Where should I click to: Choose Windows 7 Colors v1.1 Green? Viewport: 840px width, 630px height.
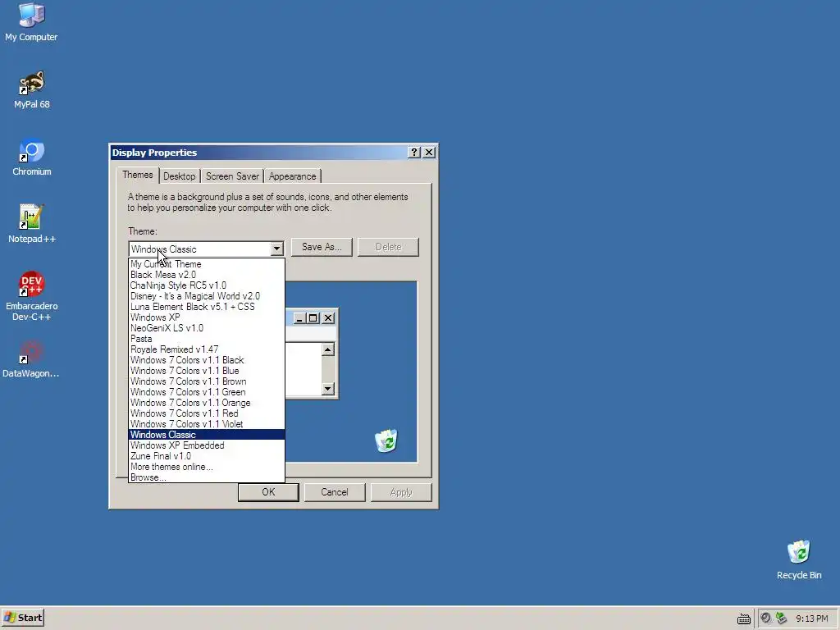207,392
